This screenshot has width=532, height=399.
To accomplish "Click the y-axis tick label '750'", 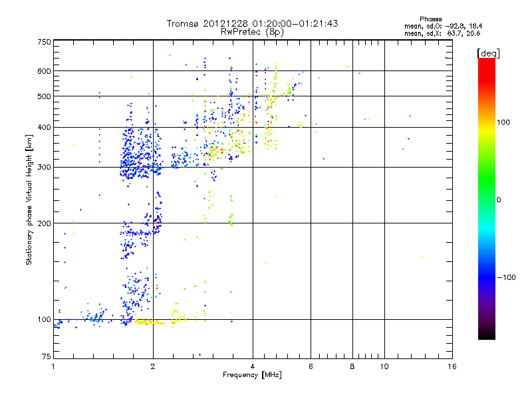I will point(44,42).
